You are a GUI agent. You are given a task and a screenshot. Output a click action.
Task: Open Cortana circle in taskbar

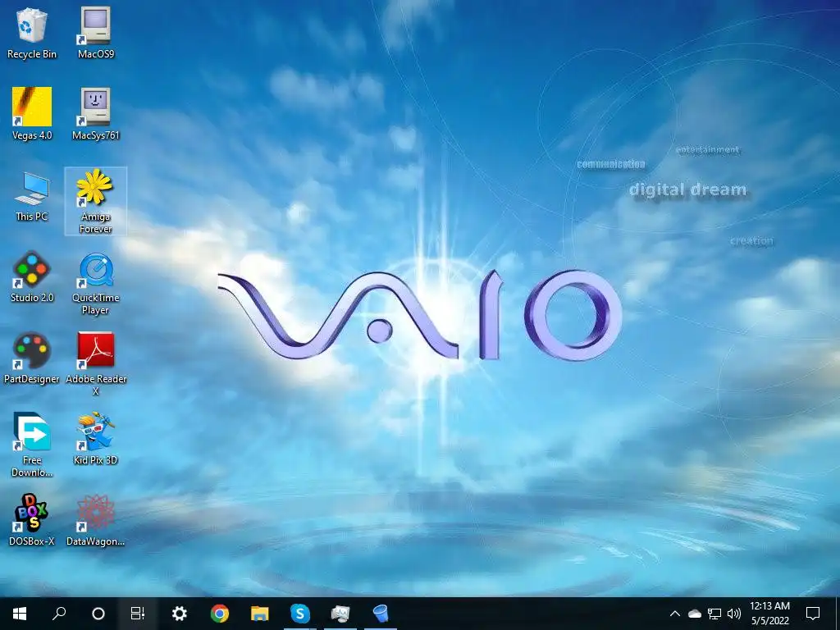click(98, 614)
